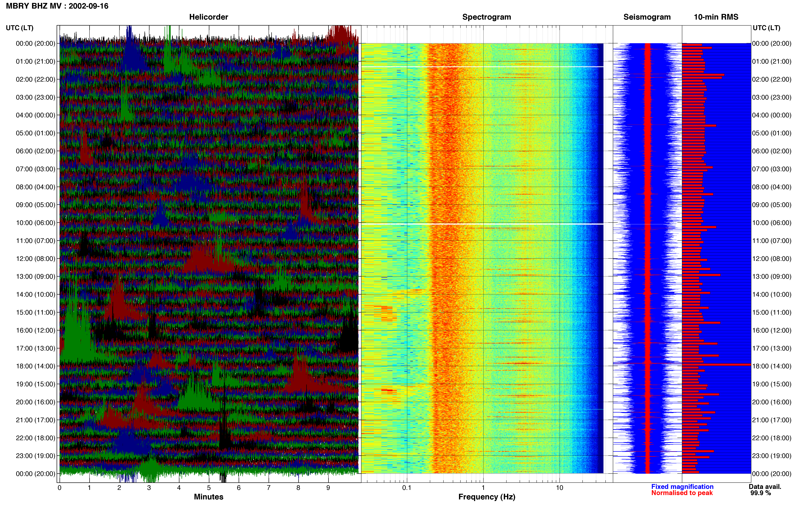Click the '10' tick on the frequency axis

coord(559,488)
